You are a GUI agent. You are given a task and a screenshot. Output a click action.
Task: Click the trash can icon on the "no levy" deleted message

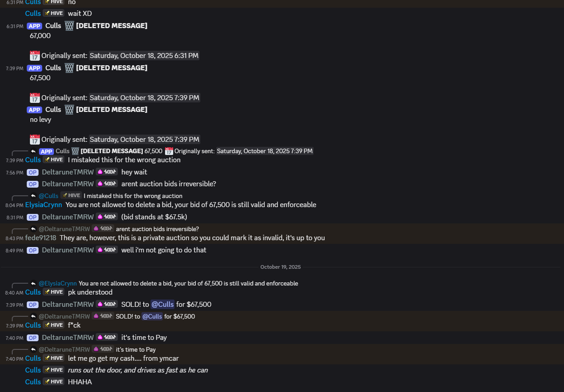click(x=69, y=110)
